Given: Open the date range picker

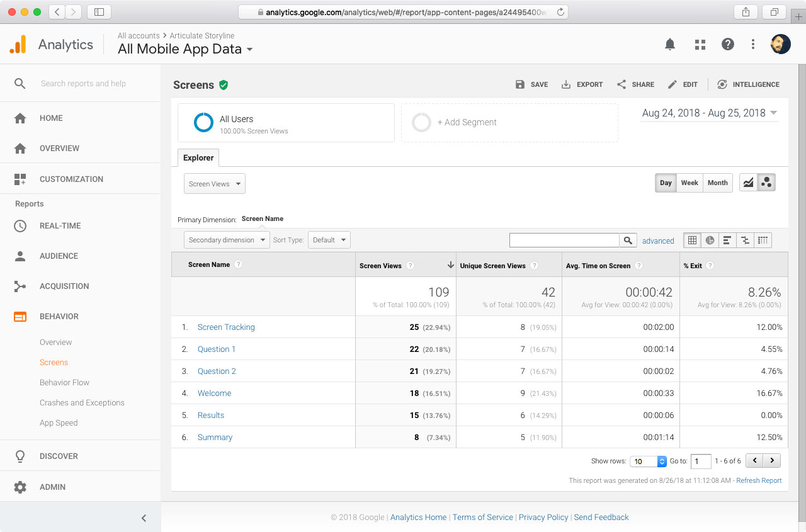Looking at the screenshot, I should click(x=709, y=113).
